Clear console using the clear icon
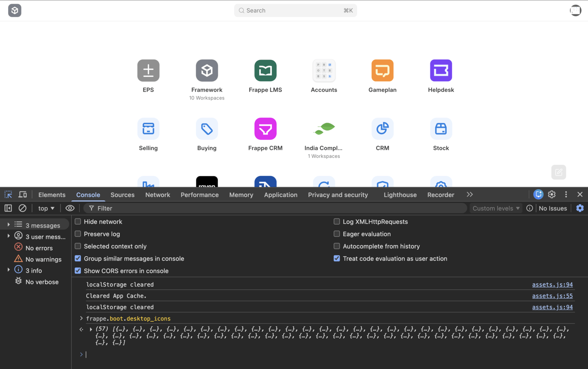The image size is (588, 369). coord(23,208)
